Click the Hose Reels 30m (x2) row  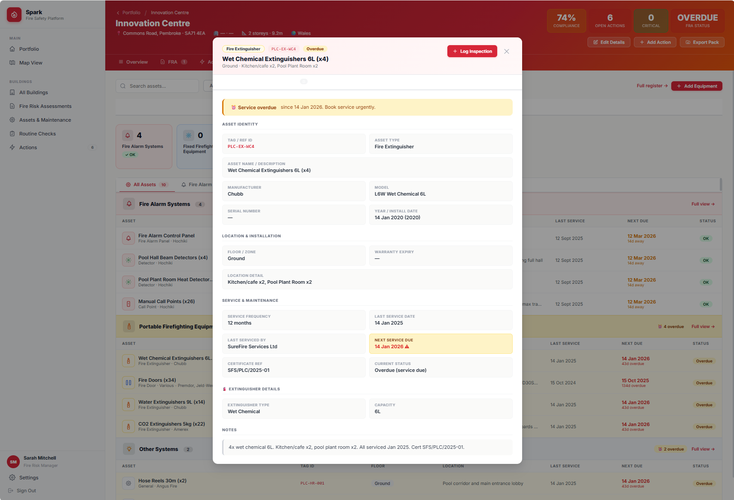[x=419, y=484]
